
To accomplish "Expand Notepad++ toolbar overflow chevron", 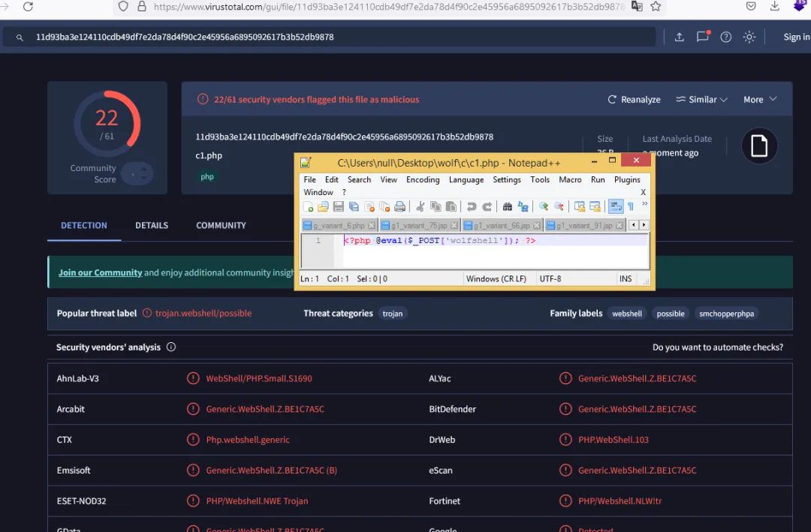I will pos(644,204).
